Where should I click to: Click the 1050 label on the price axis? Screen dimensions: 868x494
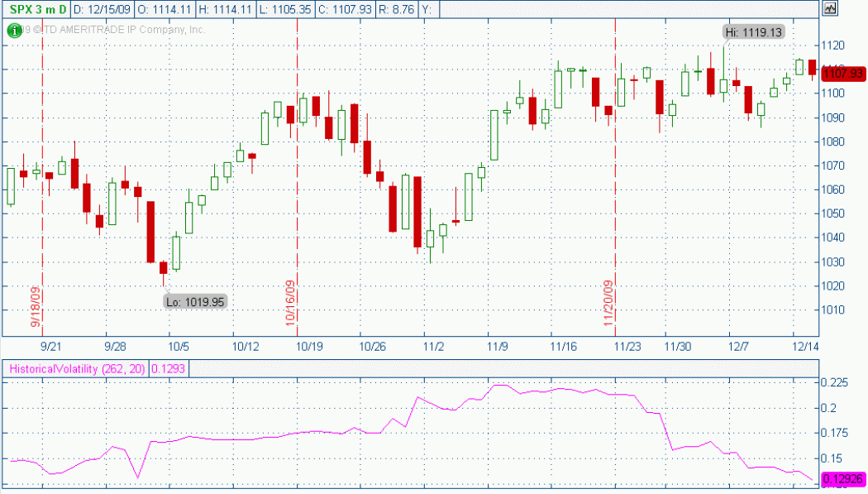point(831,213)
